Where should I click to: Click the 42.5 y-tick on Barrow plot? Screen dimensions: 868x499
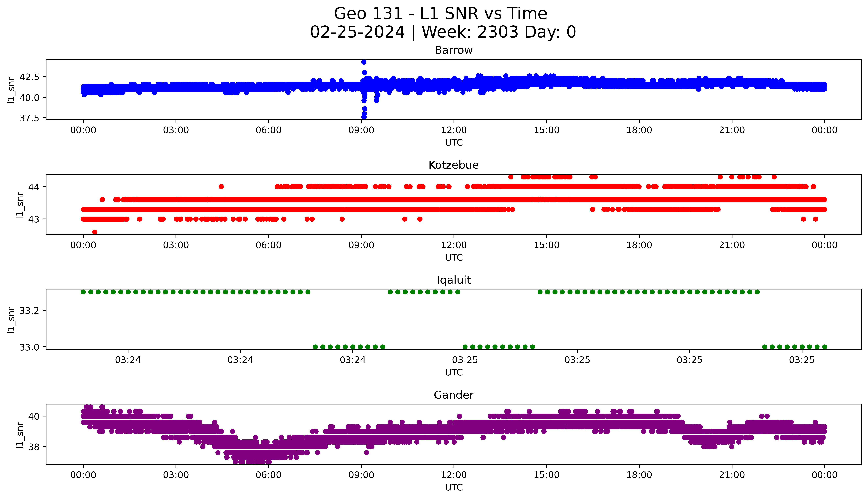pos(29,77)
